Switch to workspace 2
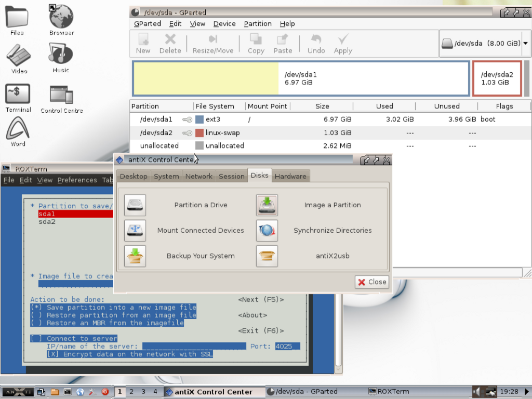The image size is (532, 399). pos(131,392)
